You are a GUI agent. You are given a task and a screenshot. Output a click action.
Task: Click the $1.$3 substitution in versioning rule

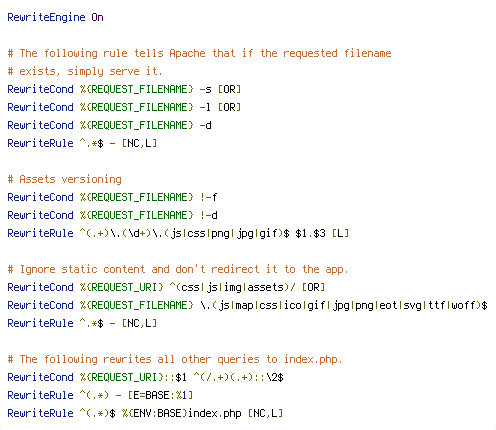(310, 233)
